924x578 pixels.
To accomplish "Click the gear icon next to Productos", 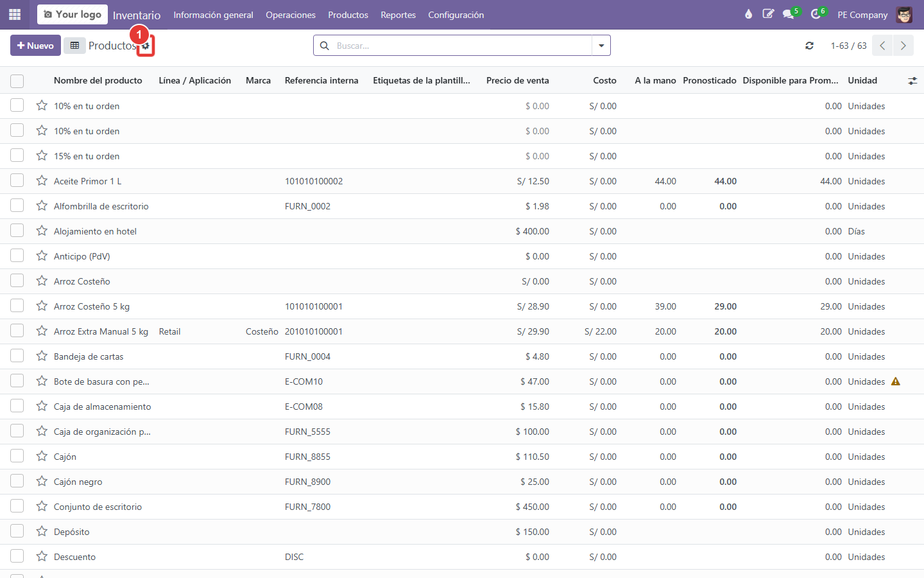I will (146, 46).
